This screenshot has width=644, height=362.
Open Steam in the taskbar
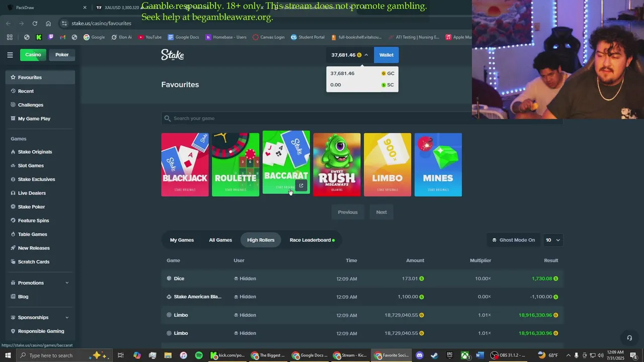click(x=434, y=355)
